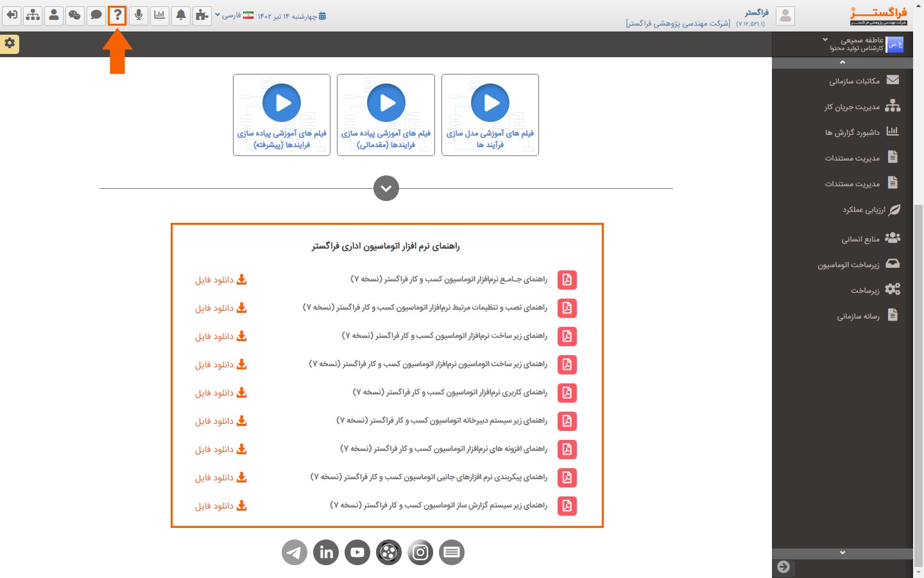This screenshot has width=924, height=578.
Task: Click the microphone icon in the toolbar
Action: [x=139, y=15]
